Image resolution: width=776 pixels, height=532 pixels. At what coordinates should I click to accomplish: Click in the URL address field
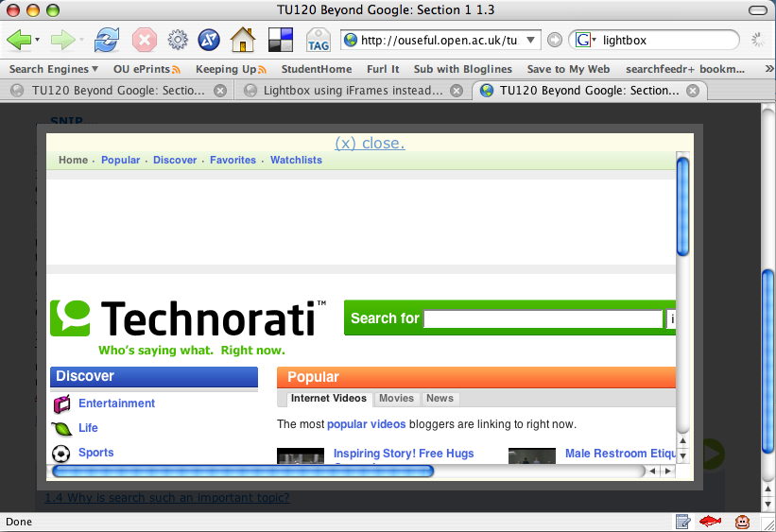(x=440, y=40)
